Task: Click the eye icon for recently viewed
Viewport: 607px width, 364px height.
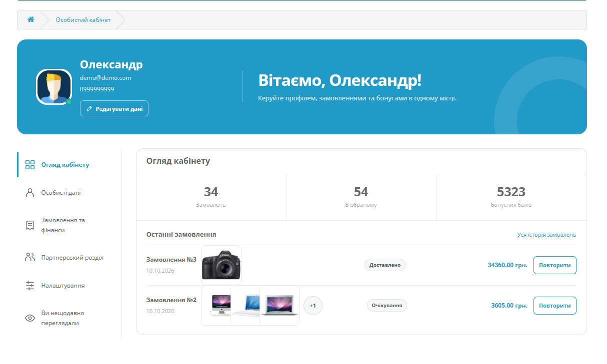Action: coord(30,318)
